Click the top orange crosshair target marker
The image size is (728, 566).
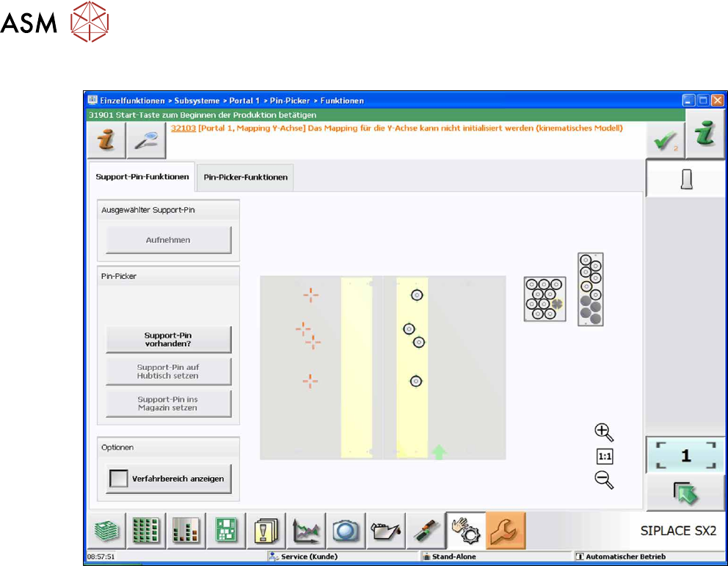[x=311, y=295]
